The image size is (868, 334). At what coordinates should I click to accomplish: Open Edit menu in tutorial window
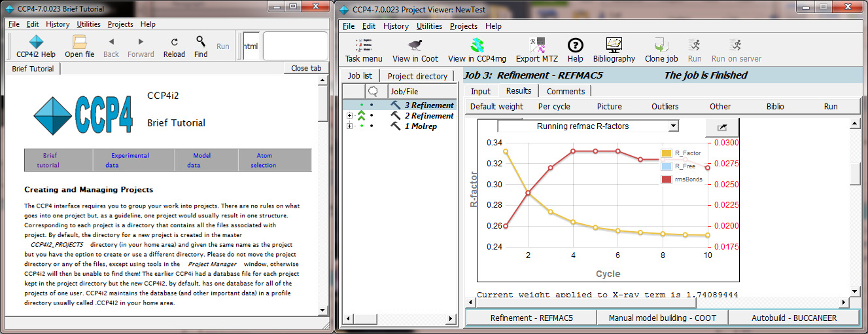tap(33, 24)
